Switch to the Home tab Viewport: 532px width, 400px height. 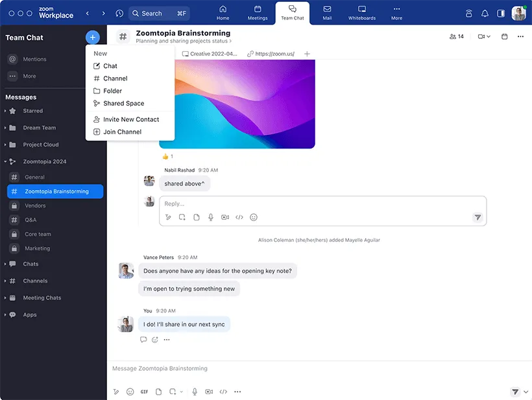[x=223, y=13]
